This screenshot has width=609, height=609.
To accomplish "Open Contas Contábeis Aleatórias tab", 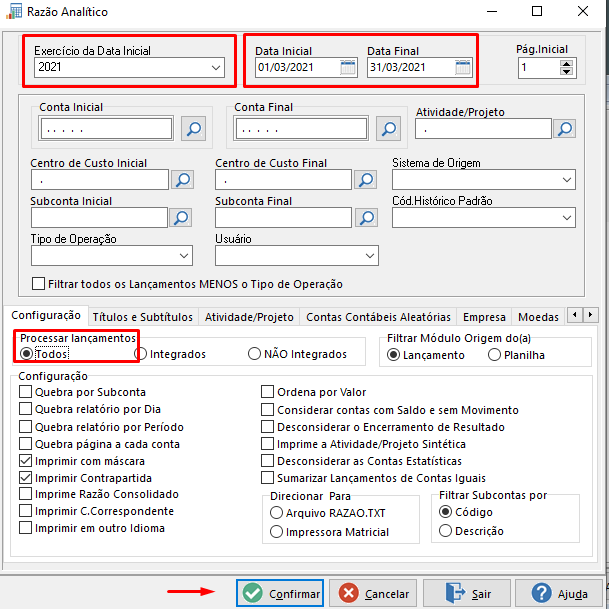I will click(378, 317).
